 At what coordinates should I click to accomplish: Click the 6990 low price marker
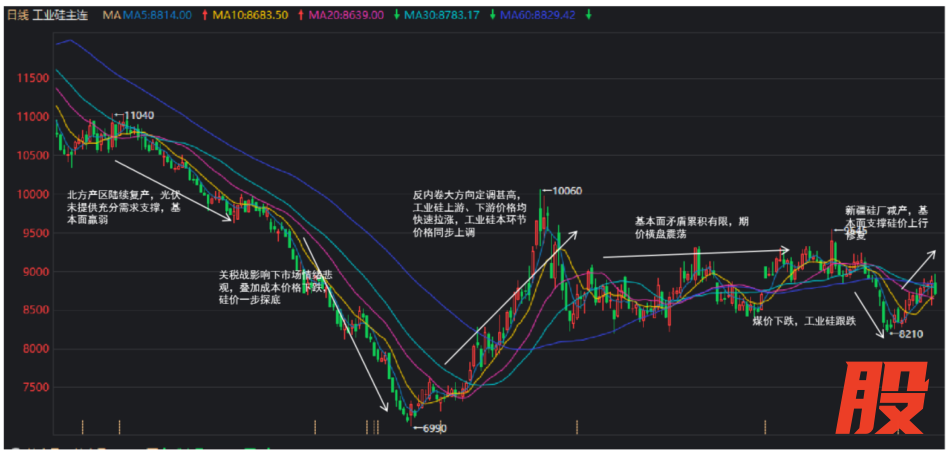point(433,428)
